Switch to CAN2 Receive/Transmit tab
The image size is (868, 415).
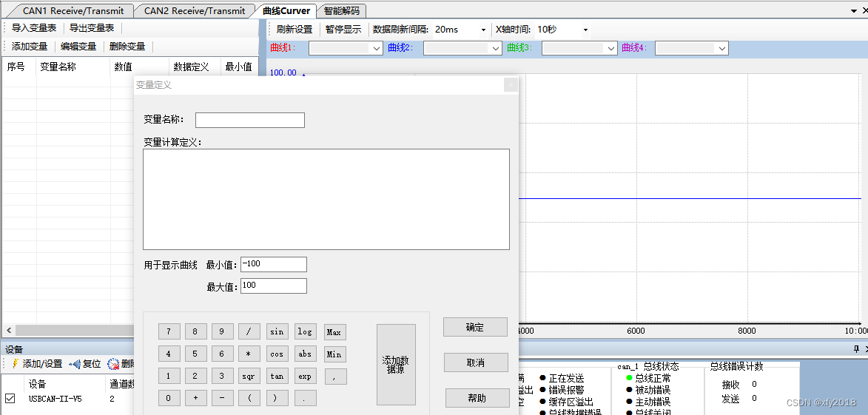[195, 10]
